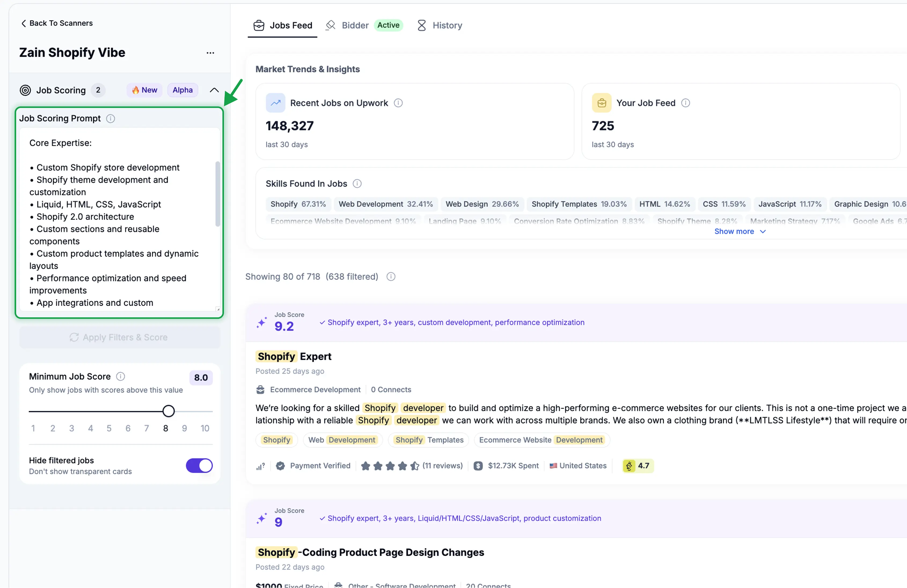Click the 9.2 job score value
The image size is (907, 588).
284,327
